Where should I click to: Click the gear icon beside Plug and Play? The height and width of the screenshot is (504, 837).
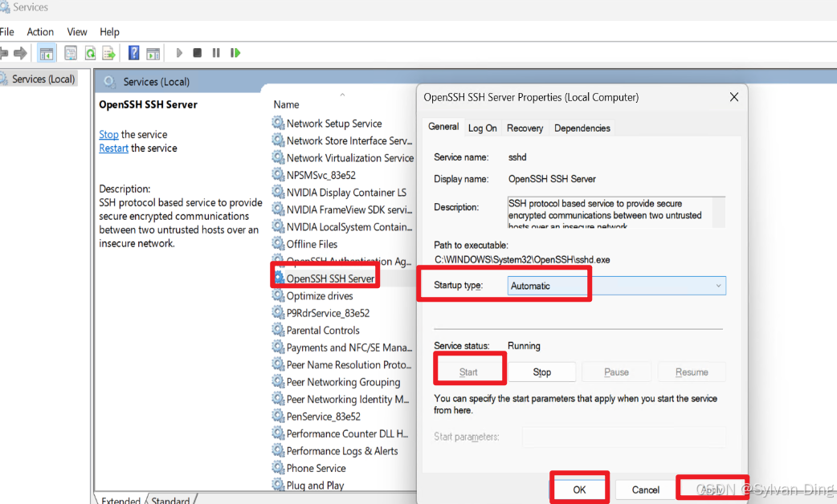pos(278,484)
